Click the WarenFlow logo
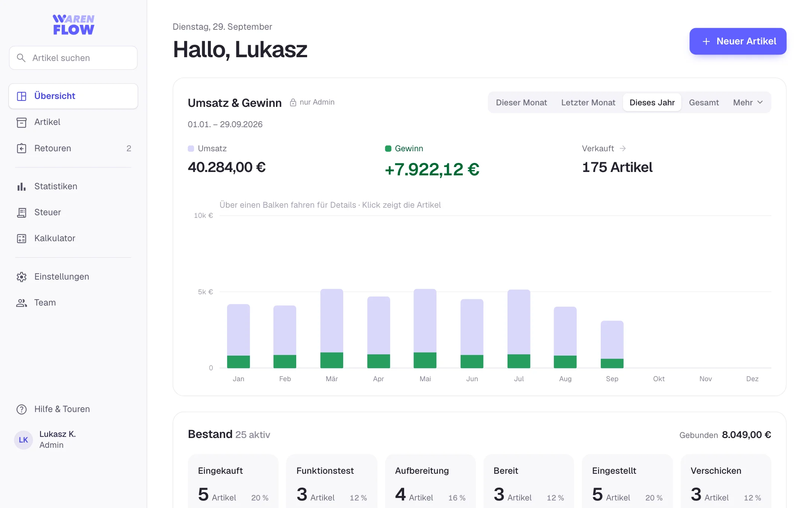 click(73, 25)
